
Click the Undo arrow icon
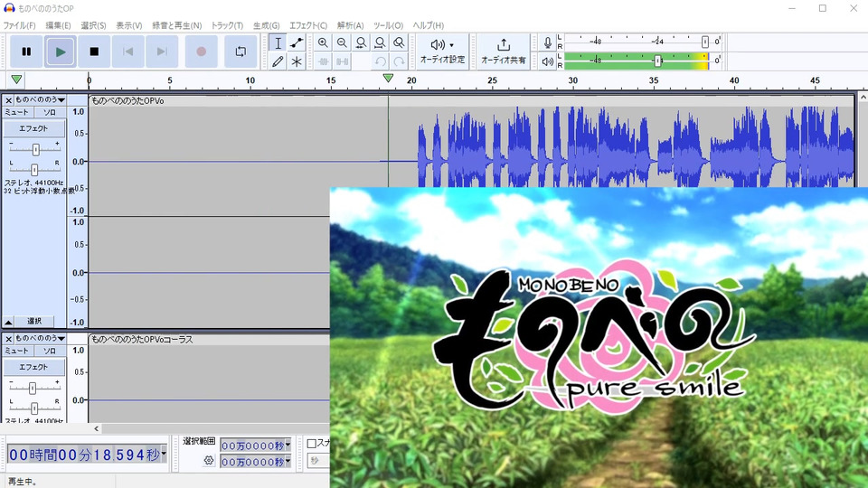380,61
